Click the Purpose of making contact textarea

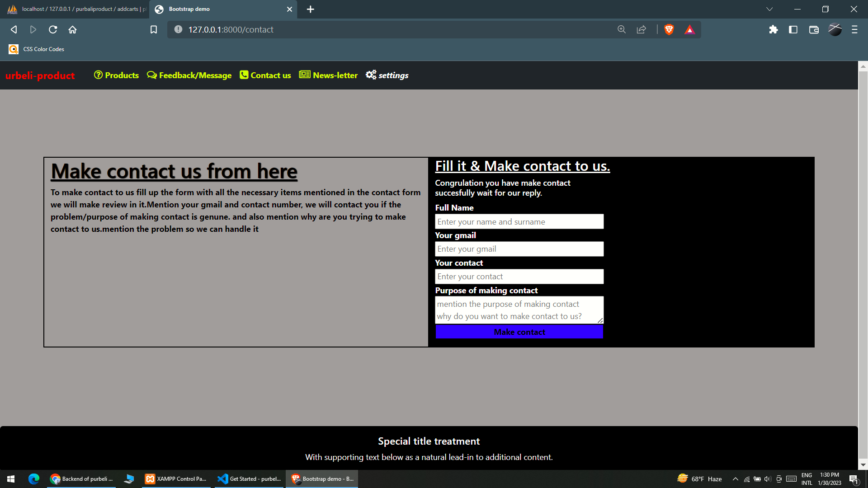tap(519, 310)
